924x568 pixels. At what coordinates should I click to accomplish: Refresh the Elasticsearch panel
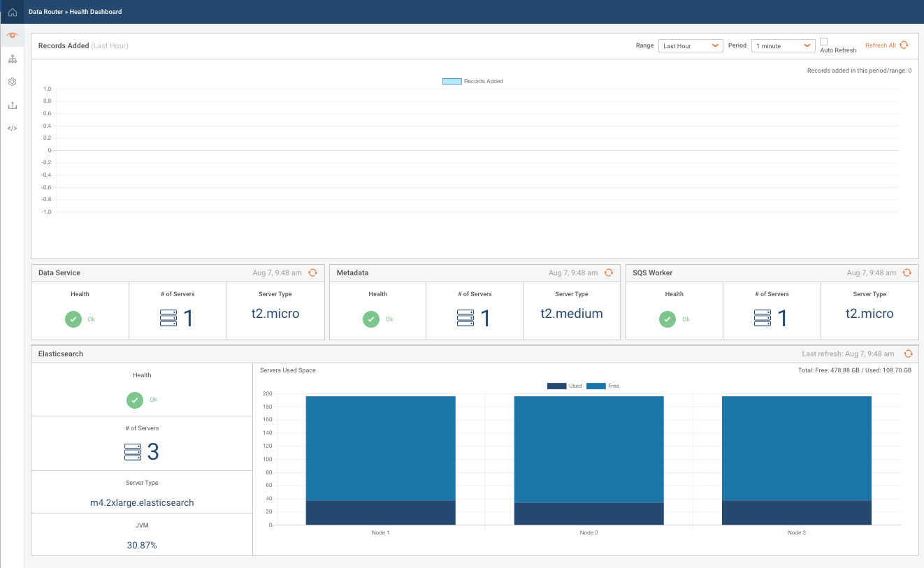908,354
